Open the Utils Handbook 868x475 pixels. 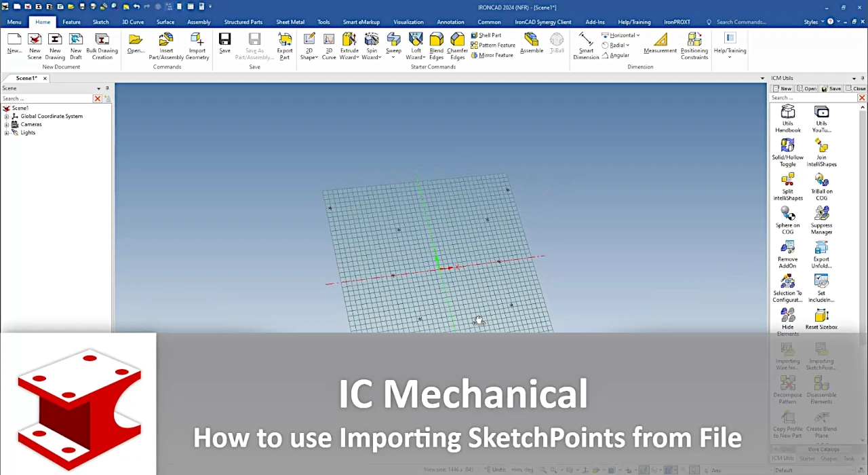(x=787, y=119)
